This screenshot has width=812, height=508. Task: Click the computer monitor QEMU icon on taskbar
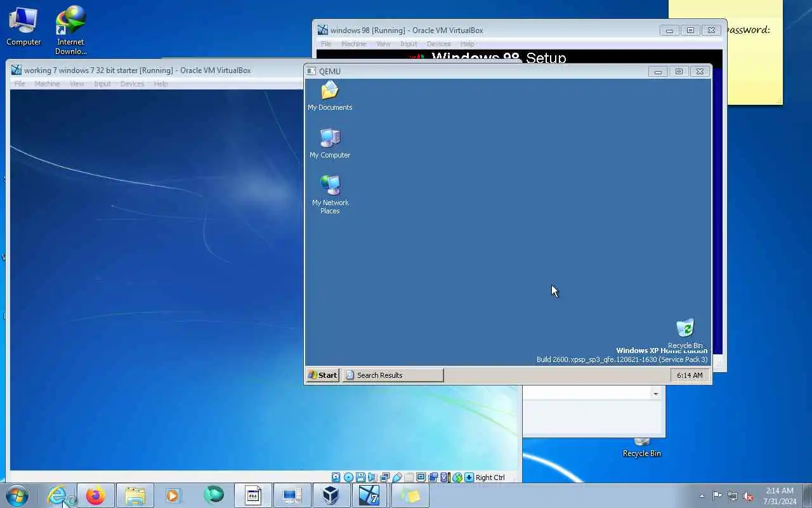coord(292,495)
